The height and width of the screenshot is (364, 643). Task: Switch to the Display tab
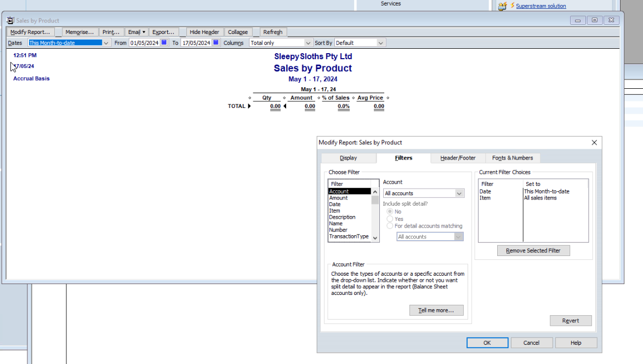[348, 158]
